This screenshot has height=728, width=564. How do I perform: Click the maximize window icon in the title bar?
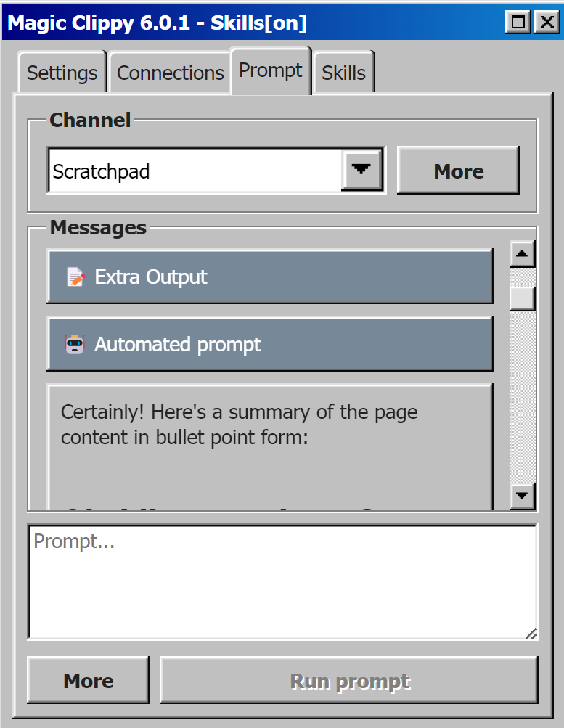tap(518, 22)
